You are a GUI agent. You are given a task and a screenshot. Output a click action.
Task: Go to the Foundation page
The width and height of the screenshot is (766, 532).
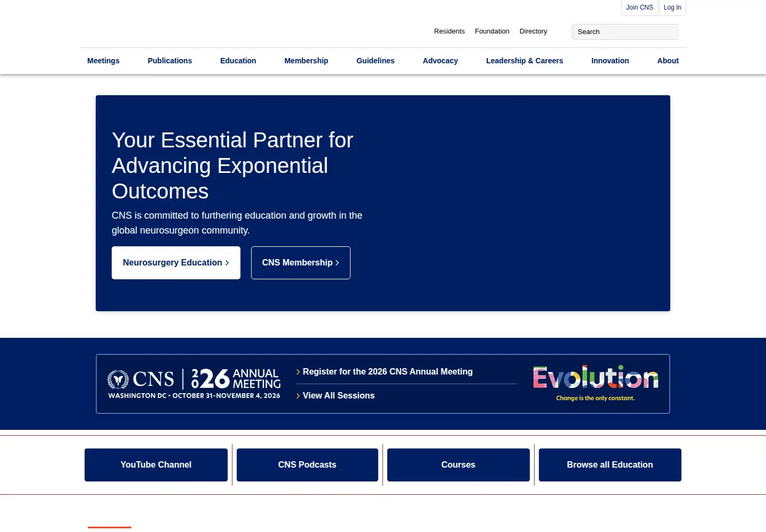tap(492, 31)
